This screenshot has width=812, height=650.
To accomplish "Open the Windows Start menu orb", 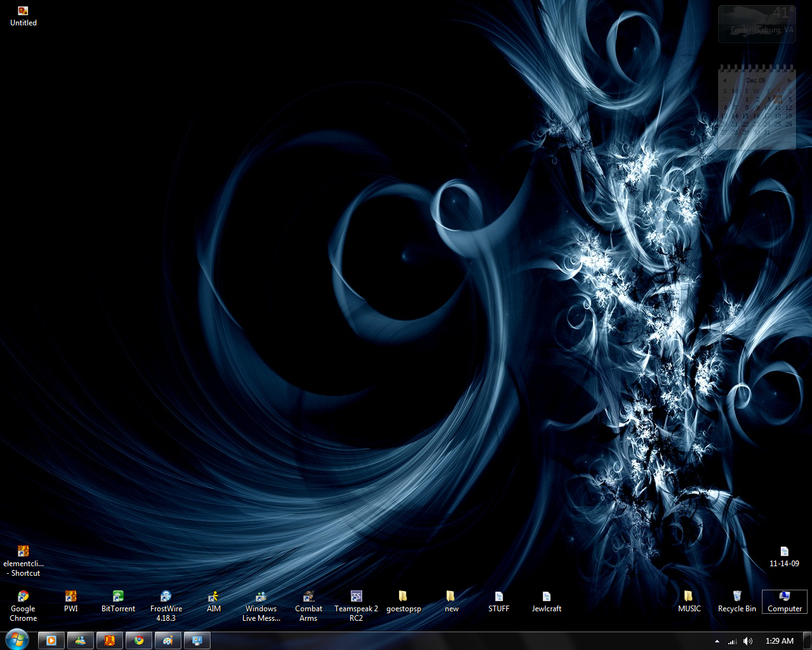I will (16, 640).
